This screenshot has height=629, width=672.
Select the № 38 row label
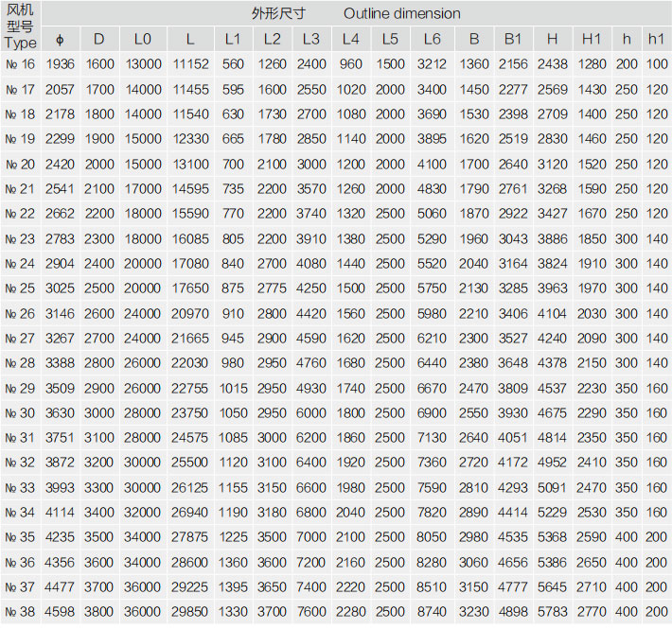tap(20, 612)
